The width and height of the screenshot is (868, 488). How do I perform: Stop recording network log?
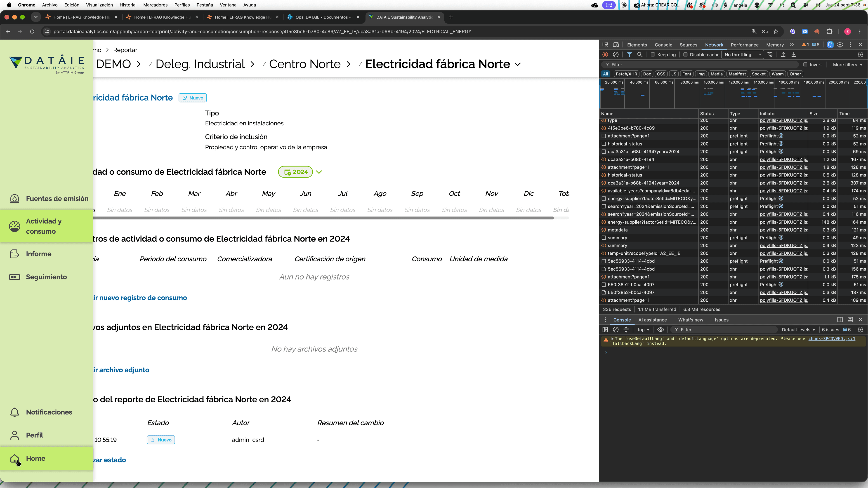(605, 54)
